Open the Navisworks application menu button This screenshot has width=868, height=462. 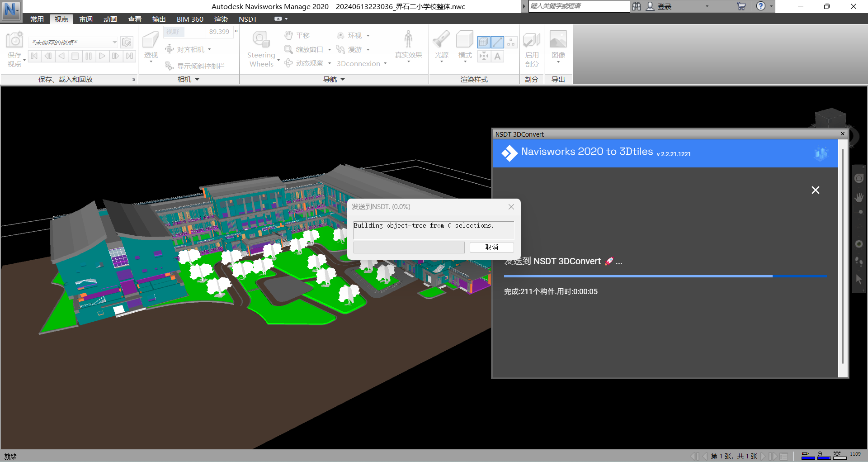(x=11, y=10)
